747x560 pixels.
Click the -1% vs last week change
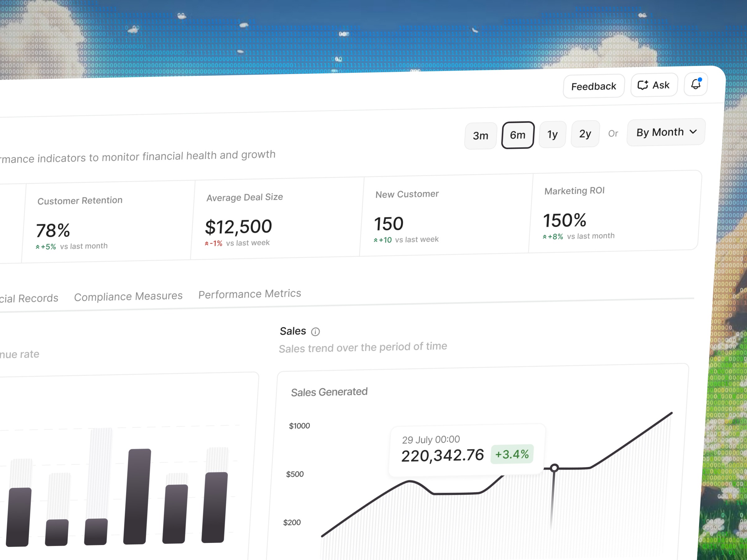(x=237, y=243)
